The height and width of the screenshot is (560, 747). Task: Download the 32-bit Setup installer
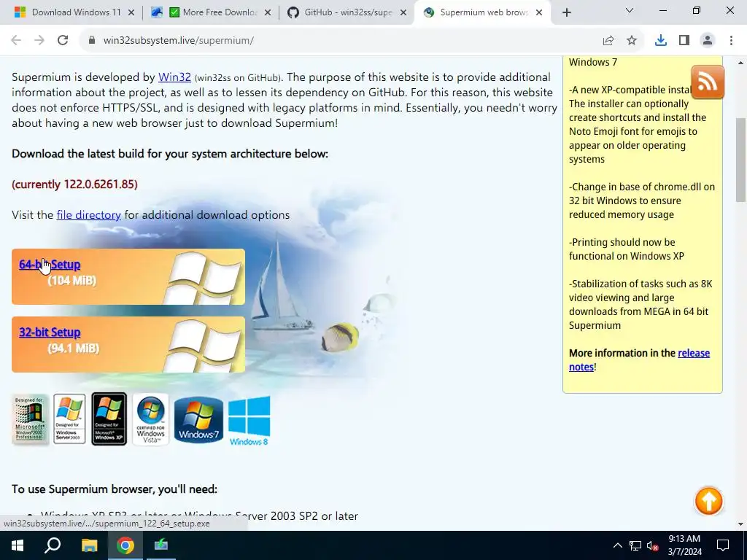pyautogui.click(x=50, y=332)
